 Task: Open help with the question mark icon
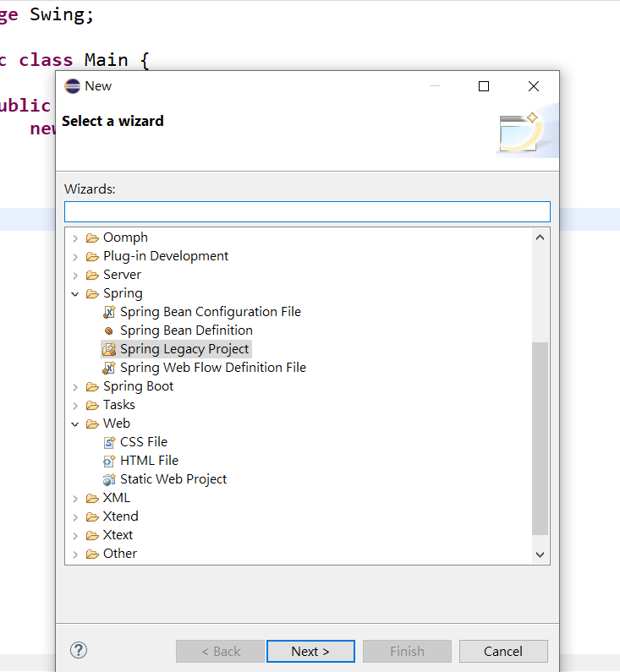pyautogui.click(x=79, y=650)
